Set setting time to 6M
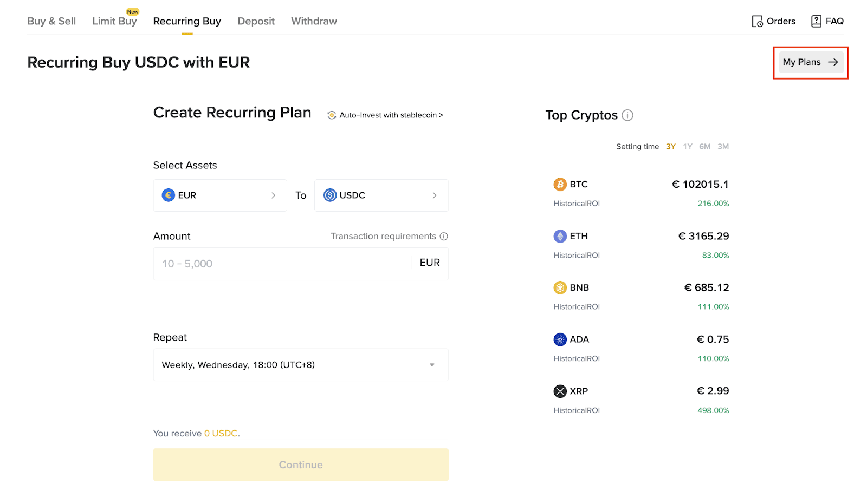Screen dimensions: 867x504 click(705, 147)
